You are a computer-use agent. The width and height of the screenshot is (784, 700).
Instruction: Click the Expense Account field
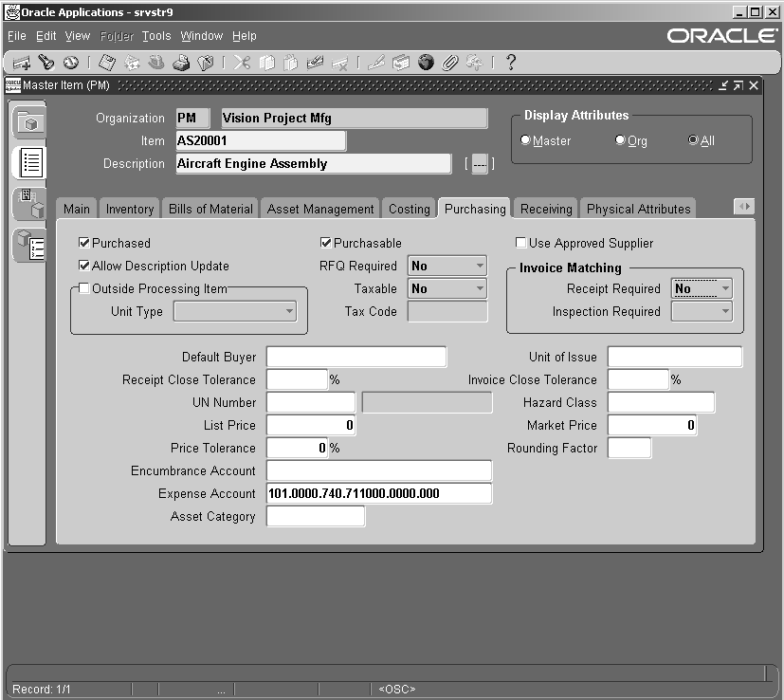(x=379, y=493)
